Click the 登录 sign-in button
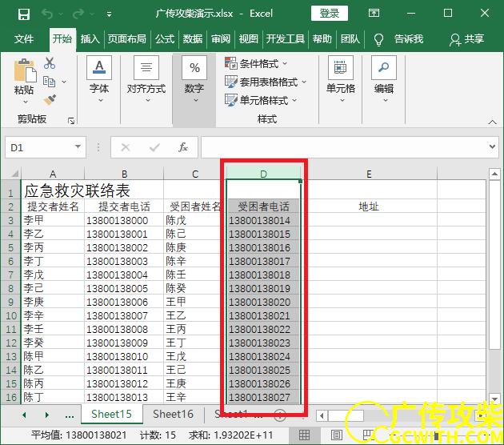 (330, 13)
